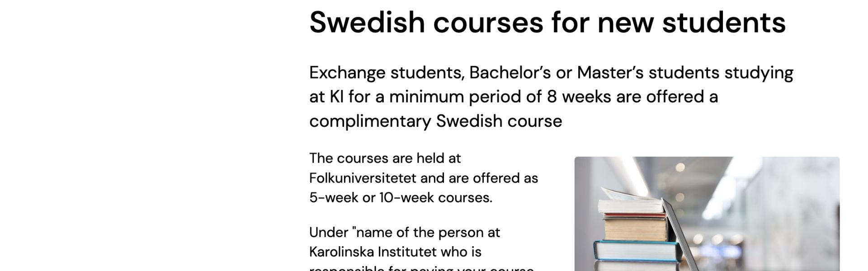Click the word "Master's" in the intro

click(610, 73)
